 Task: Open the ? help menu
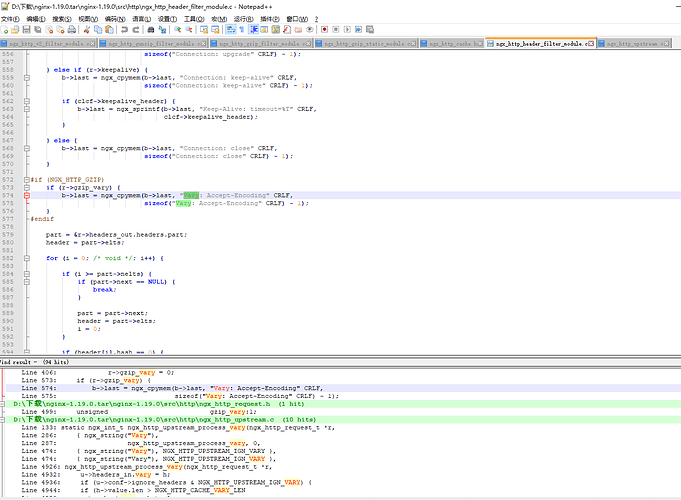316,19
